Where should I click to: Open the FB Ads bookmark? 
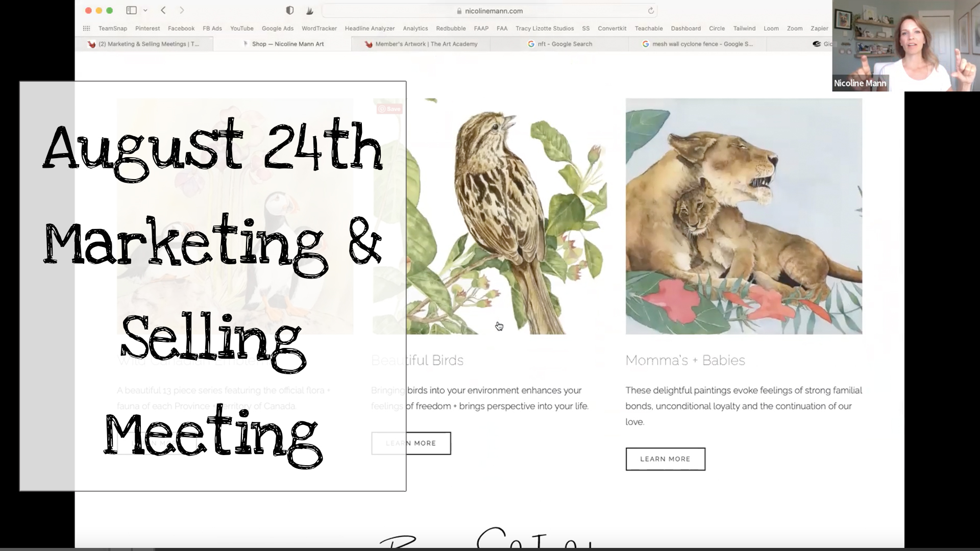[x=212, y=29]
